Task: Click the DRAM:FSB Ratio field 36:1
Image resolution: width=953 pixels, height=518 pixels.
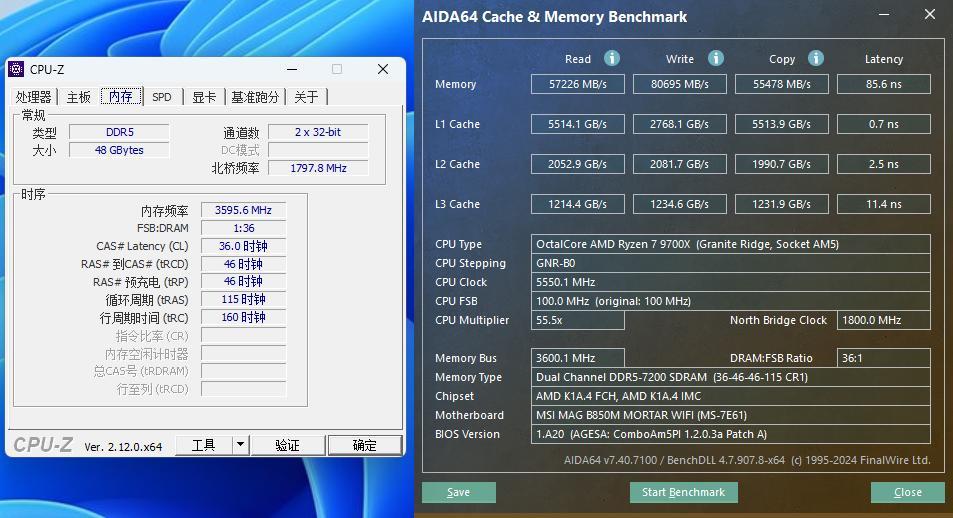Action: (884, 358)
